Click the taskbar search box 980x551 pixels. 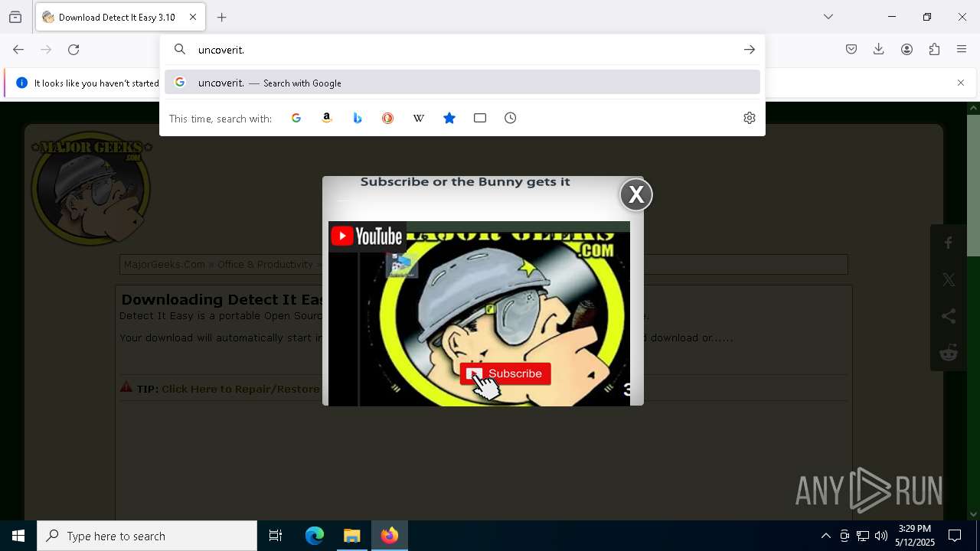(147, 536)
